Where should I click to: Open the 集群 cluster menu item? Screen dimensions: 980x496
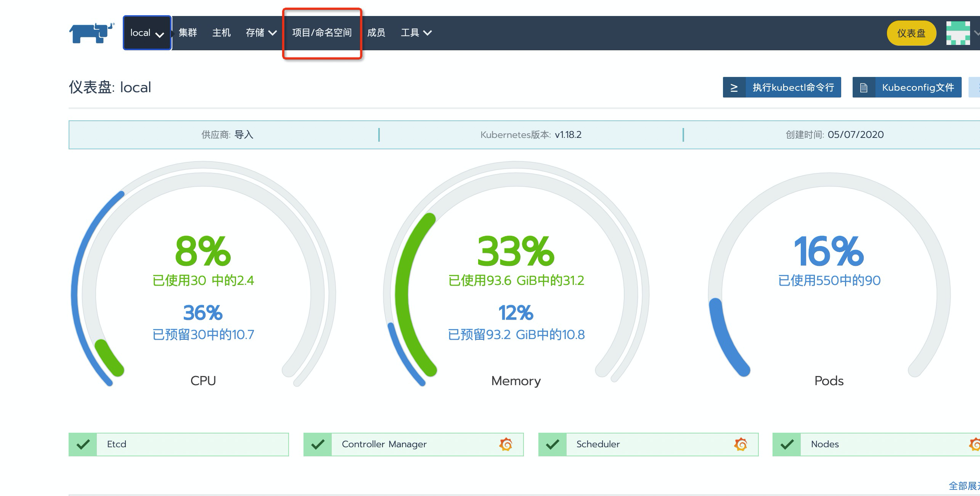point(188,33)
